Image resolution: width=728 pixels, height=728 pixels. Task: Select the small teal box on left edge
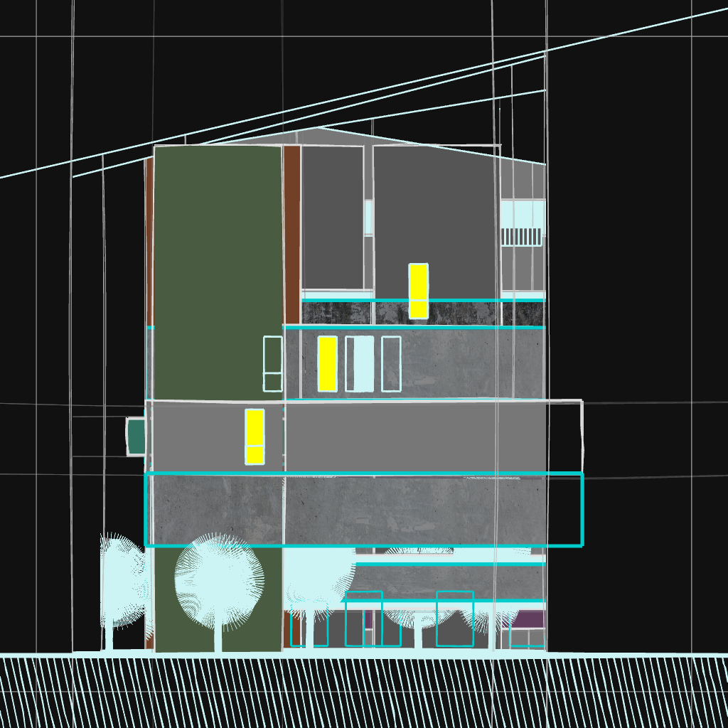click(136, 435)
